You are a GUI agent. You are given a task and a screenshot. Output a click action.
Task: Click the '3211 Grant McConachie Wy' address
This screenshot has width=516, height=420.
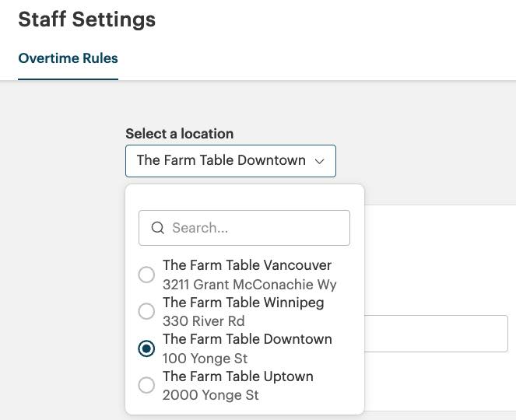(x=249, y=285)
